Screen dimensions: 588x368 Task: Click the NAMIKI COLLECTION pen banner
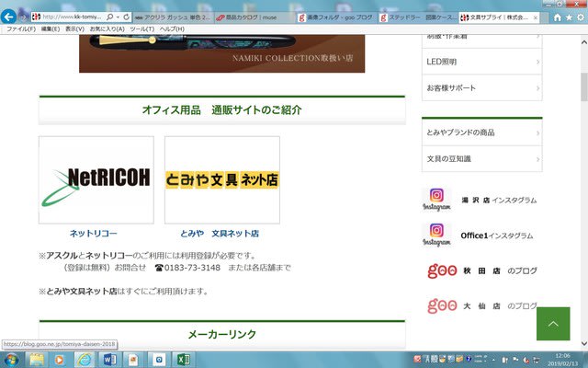coord(221,53)
